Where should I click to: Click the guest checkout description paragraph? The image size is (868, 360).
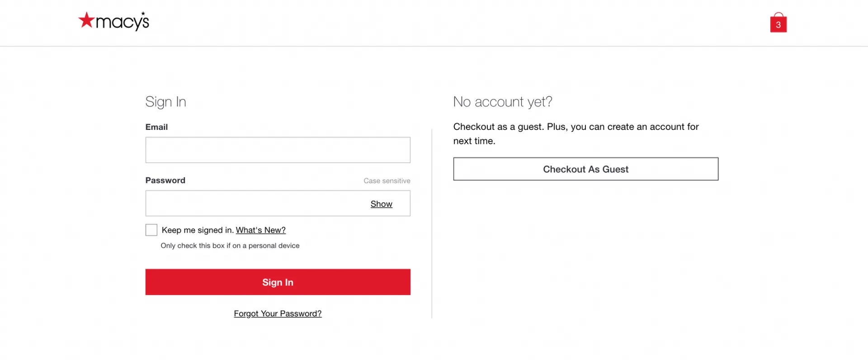(x=576, y=134)
